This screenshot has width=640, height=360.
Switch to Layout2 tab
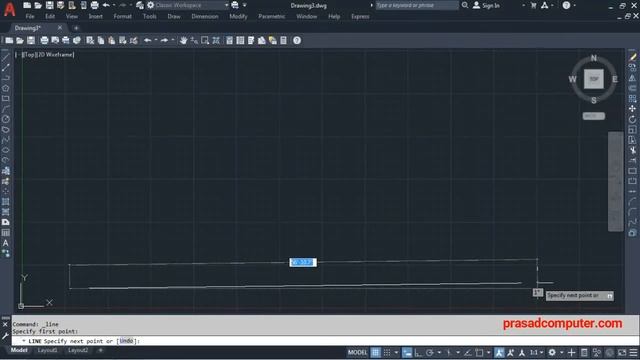point(78,351)
